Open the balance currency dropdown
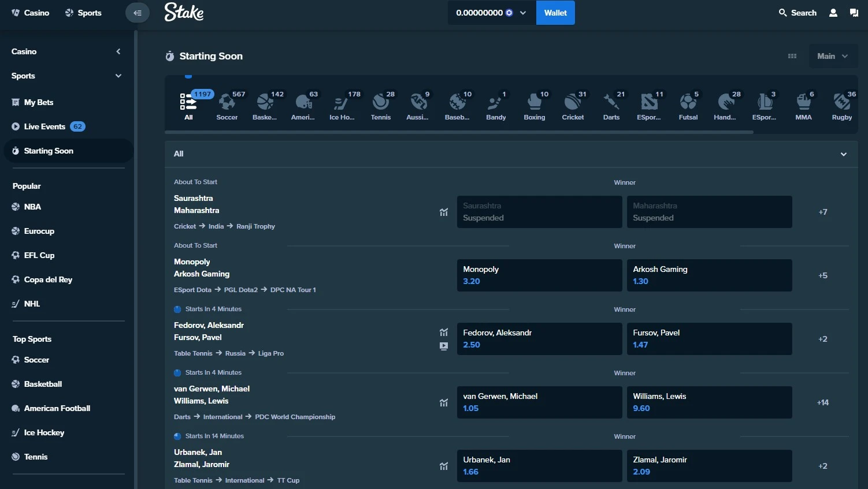868x489 pixels. pyautogui.click(x=491, y=13)
